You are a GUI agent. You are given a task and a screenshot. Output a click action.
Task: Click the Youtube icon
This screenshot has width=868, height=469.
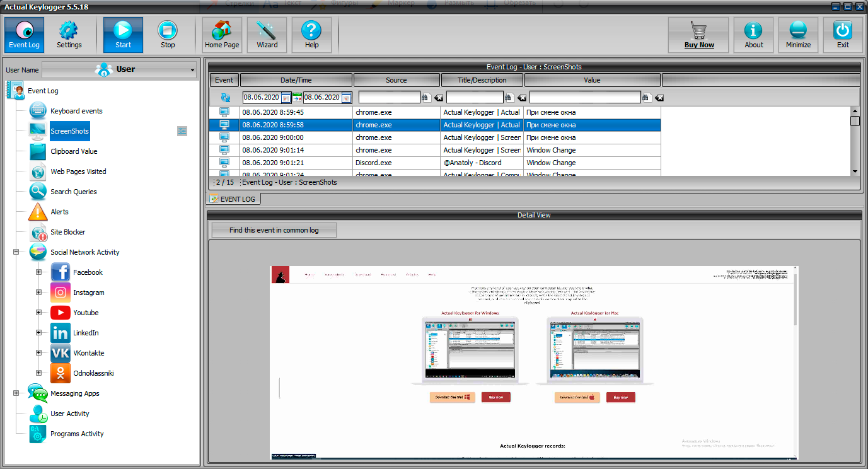coord(61,313)
